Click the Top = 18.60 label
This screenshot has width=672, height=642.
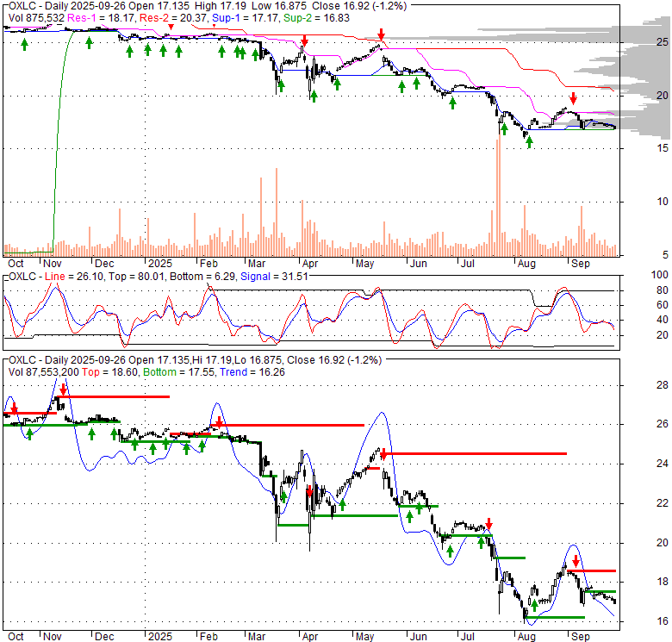(x=110, y=372)
